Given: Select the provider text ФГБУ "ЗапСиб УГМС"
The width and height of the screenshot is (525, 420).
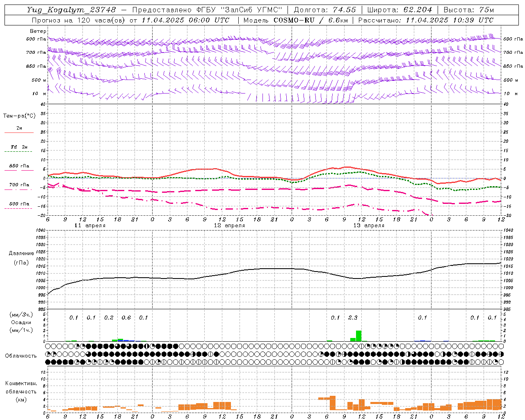Looking at the screenshot, I should coord(239,10).
